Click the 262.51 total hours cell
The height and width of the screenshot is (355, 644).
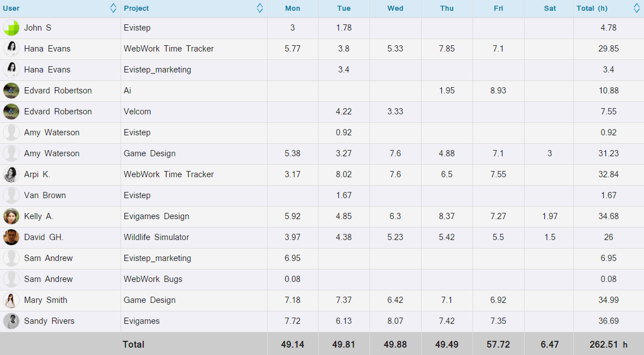click(609, 344)
